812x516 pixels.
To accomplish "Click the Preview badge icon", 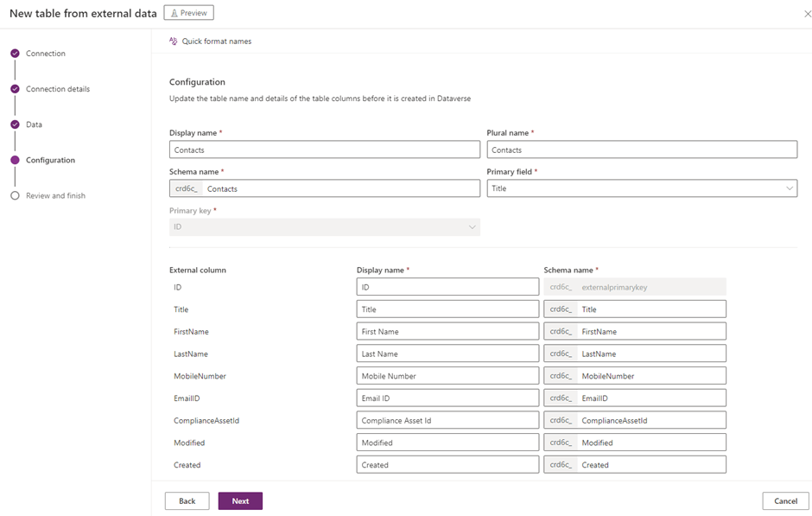I will pos(174,13).
